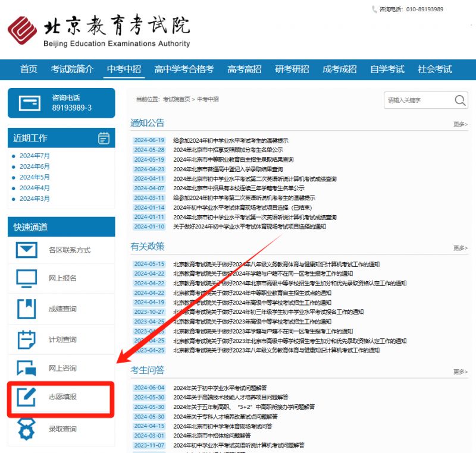Open 计划查询 quick channel link
Viewport: 476px width, 453px height.
pos(62,339)
